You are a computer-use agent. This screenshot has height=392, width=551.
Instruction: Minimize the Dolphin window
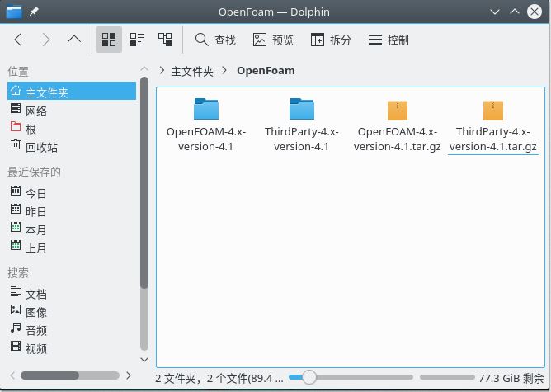[495, 12]
